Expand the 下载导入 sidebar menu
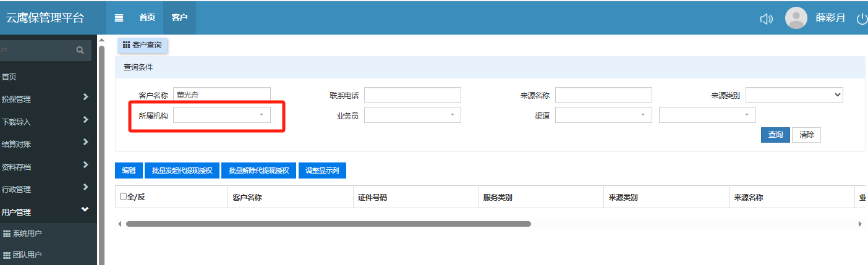This screenshot has width=868, height=265. (48, 122)
